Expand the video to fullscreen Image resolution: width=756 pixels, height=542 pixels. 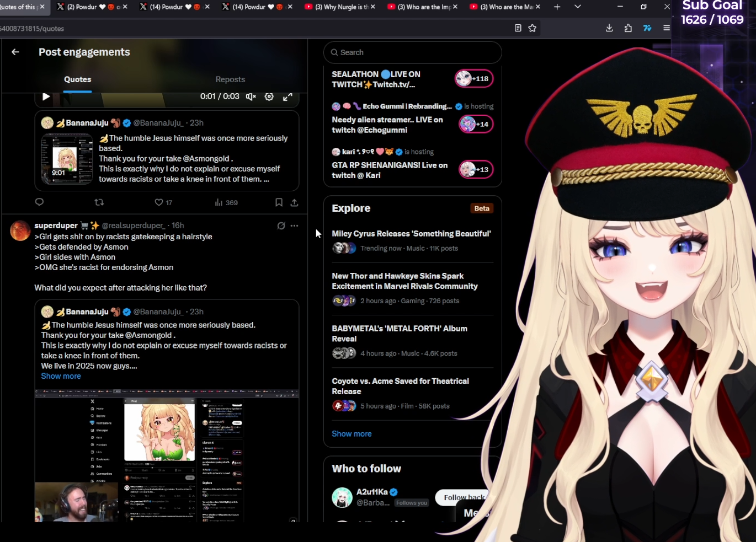tap(288, 96)
